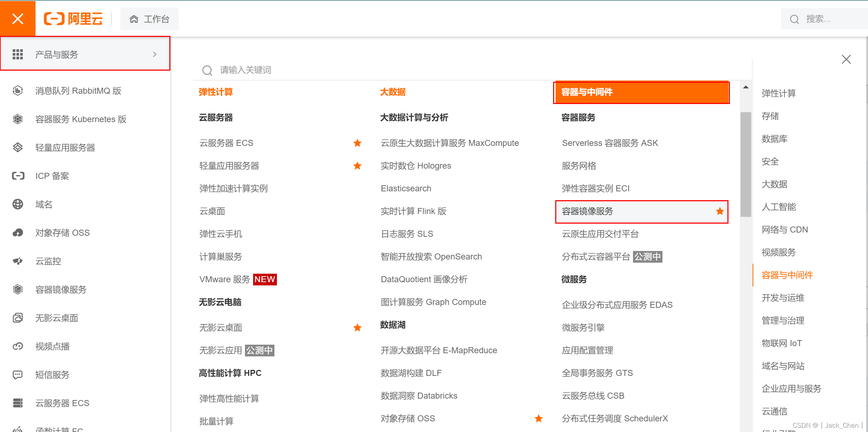Viewport: 868px width, 432px height.
Task: Open Serverless 容器服务 ASK link
Action: click(x=610, y=143)
